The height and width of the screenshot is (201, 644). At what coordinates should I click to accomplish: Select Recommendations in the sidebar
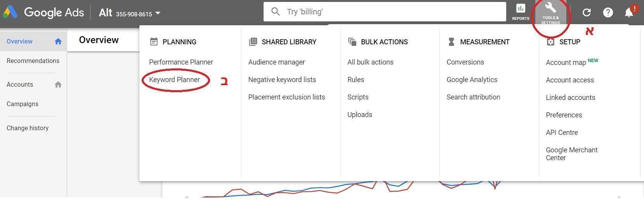pyautogui.click(x=33, y=61)
